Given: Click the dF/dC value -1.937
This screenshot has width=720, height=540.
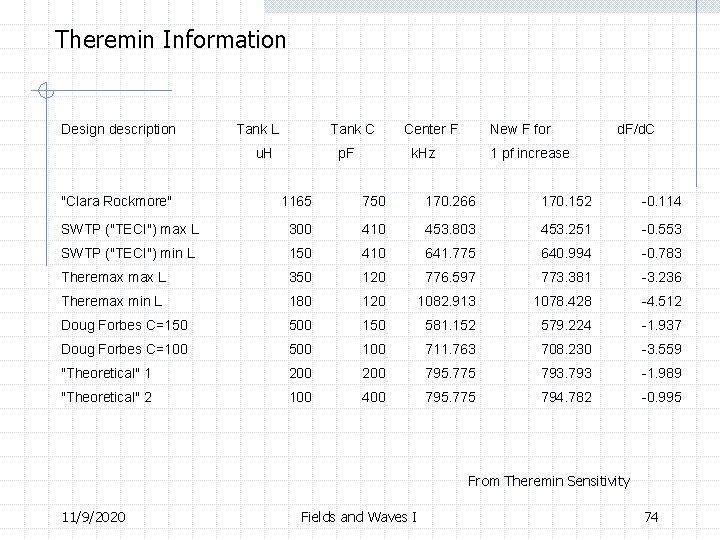Looking at the screenshot, I should pyautogui.click(x=661, y=325).
